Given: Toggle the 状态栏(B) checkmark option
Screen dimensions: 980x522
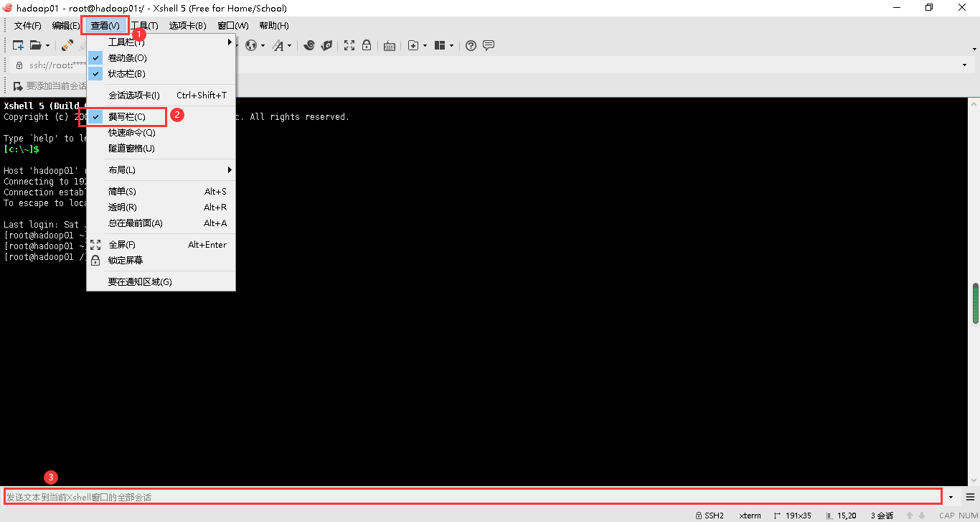Looking at the screenshot, I should coord(161,73).
